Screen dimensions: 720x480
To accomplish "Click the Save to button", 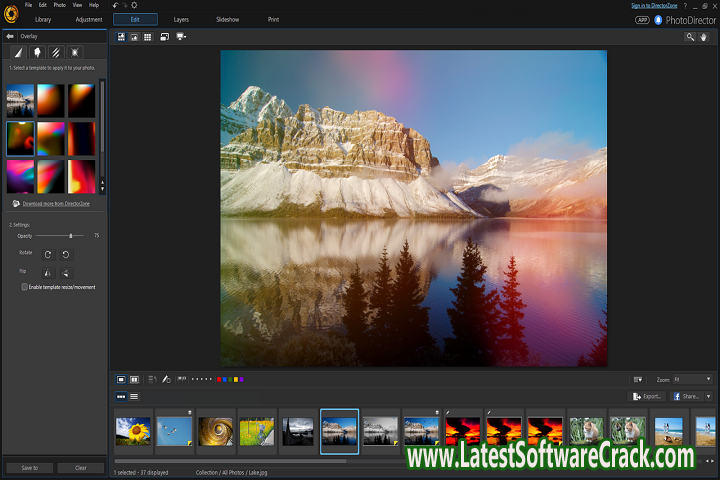I will point(29,468).
